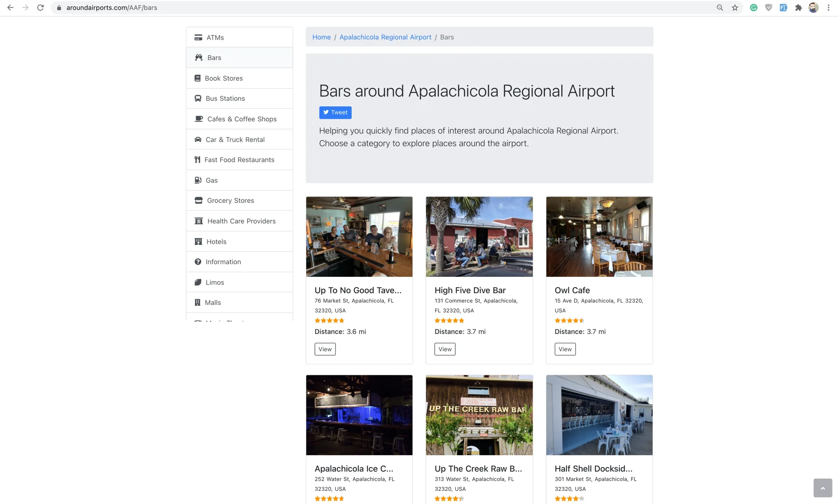Select the Bars category

(239, 58)
